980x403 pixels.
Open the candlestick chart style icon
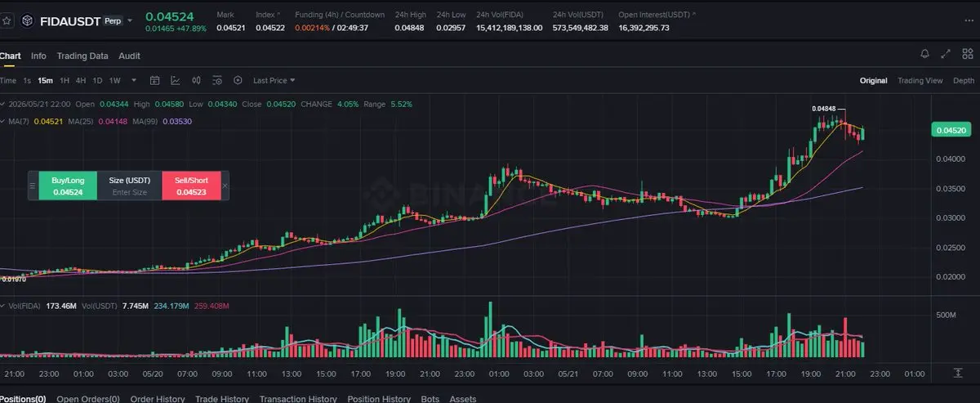click(196, 80)
